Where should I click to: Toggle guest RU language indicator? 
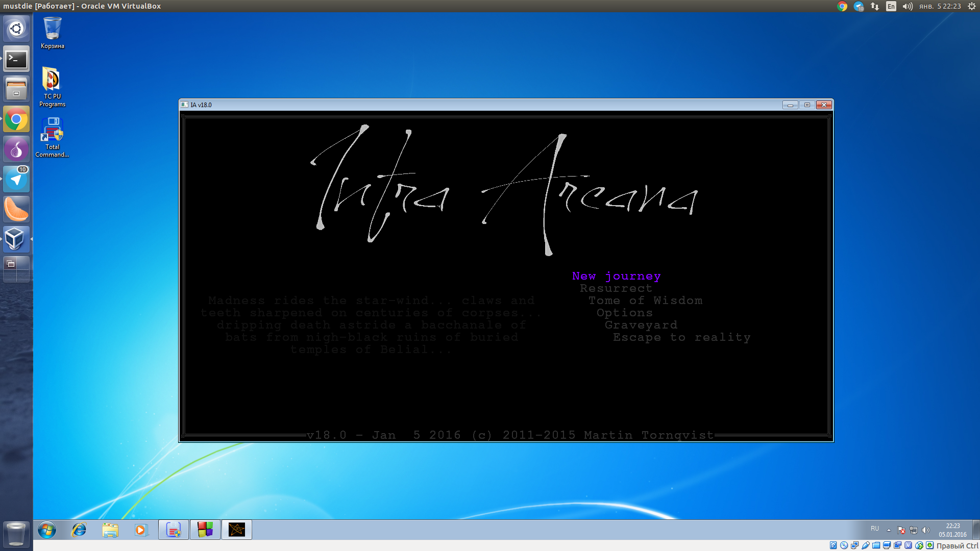pos(875,529)
